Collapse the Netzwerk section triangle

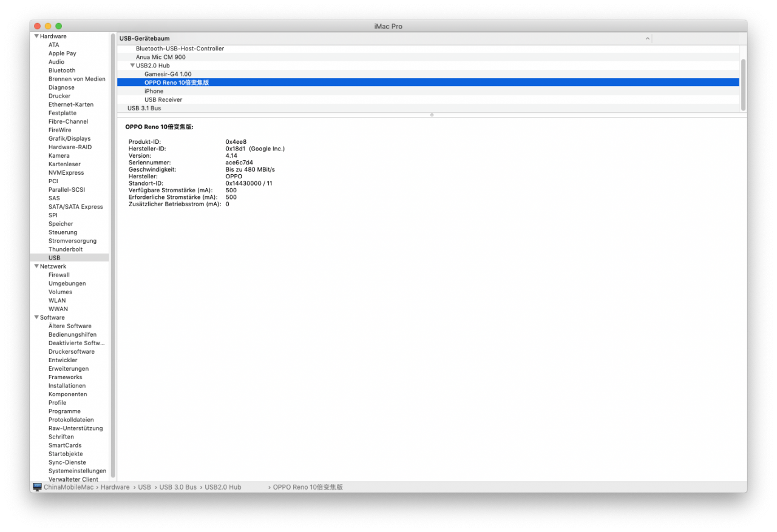coord(36,266)
